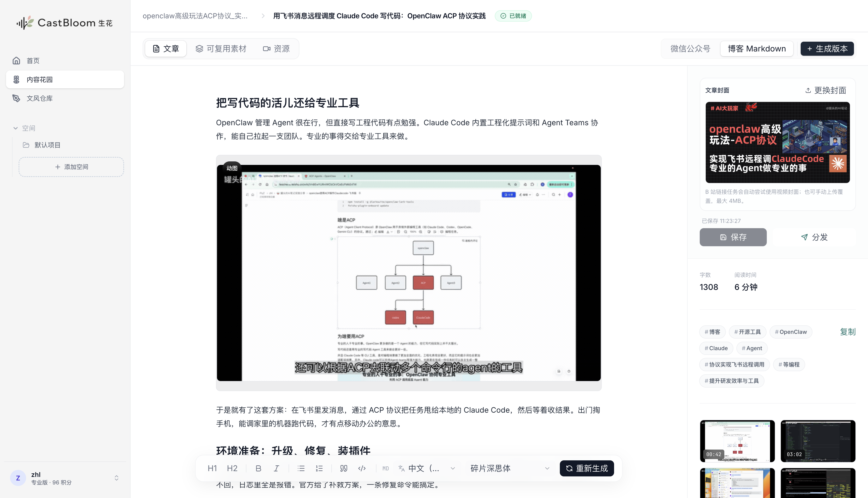Go to 首页 in sidebar
Screen dimensions: 868x498
coord(65,60)
